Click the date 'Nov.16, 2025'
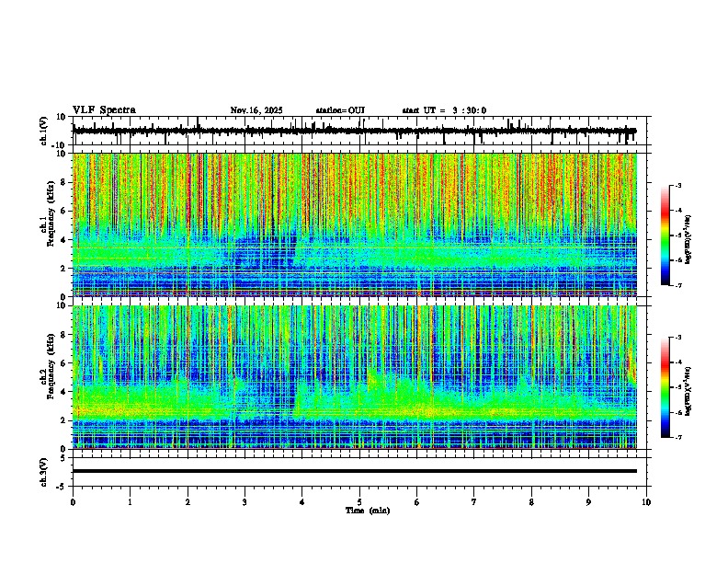This screenshot has width=728, height=563. pyautogui.click(x=256, y=110)
